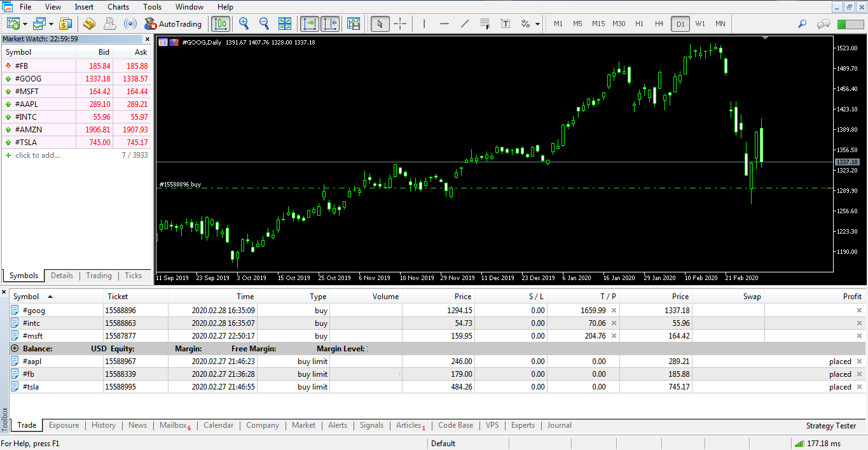
Task: Close the Market Watch panel
Action: point(148,39)
